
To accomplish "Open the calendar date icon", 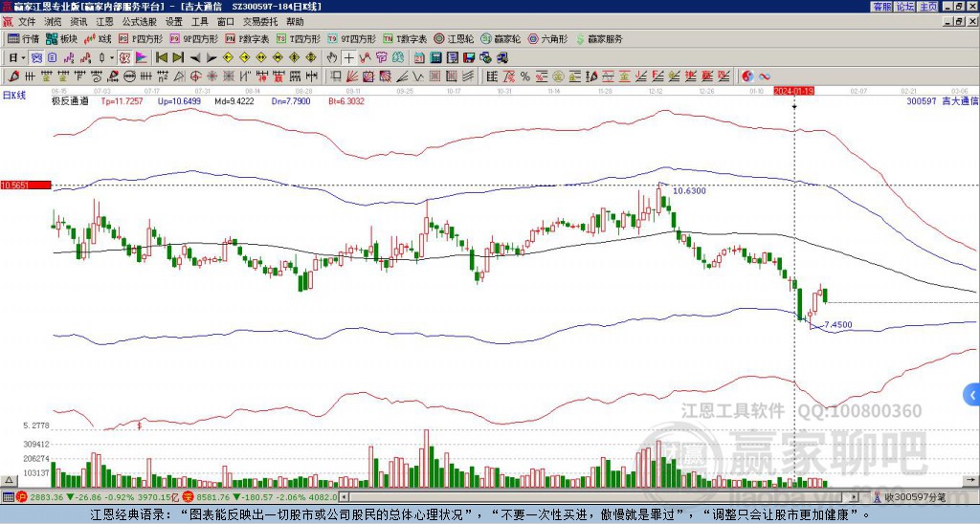I will coord(419,58).
